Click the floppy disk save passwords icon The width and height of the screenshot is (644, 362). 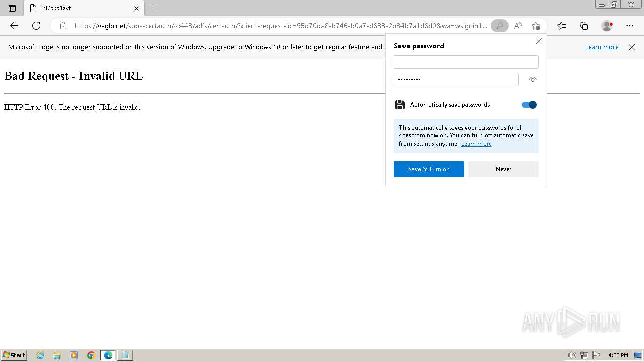coord(400,105)
